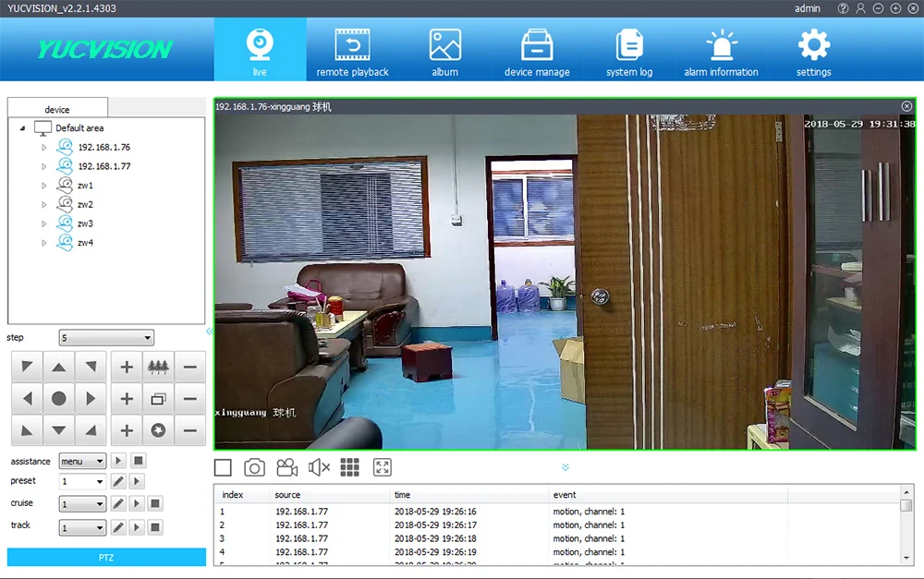
Task: Stop track with square button
Action: point(155,527)
